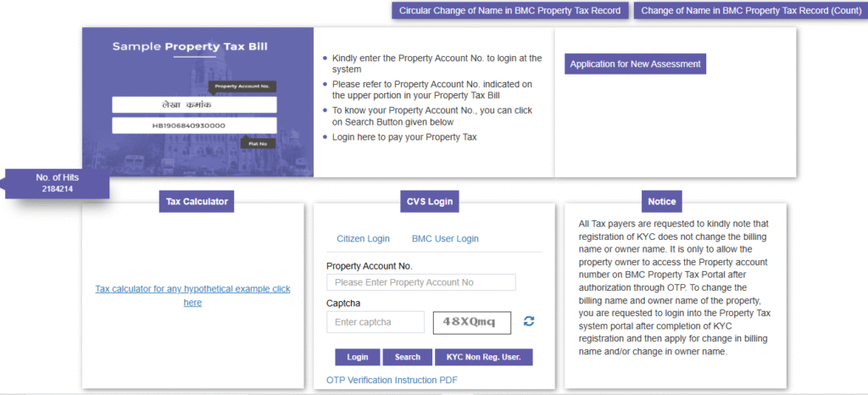868x395 pixels.
Task: Click the captcha image 48XQmq
Action: click(x=471, y=323)
